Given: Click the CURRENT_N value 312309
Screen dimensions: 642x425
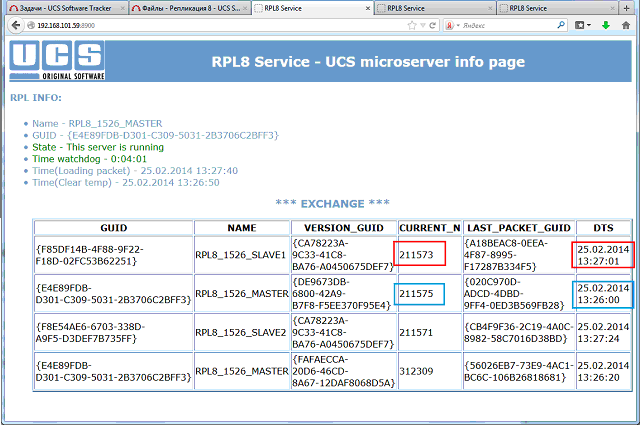Looking at the screenshot, I should 416,371.
